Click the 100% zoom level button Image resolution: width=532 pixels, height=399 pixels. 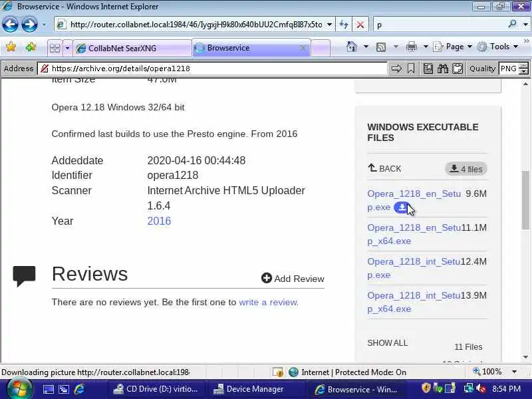pyautogui.click(x=487, y=372)
